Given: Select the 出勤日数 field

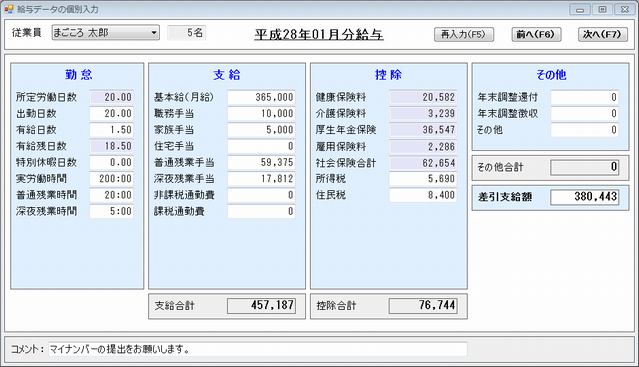Looking at the screenshot, I should [x=111, y=114].
